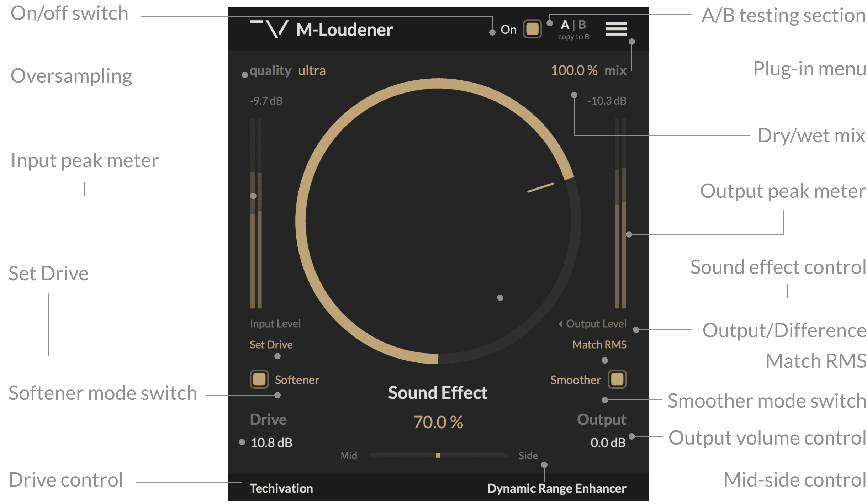867x504 pixels.
Task: Toggle the Smoother mode switch
Action: click(617, 379)
